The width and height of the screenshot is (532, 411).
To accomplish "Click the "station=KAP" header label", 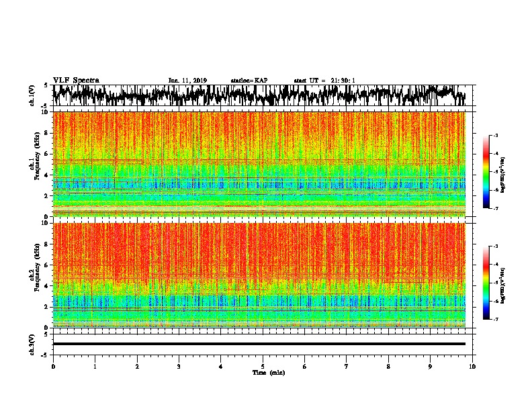I will pos(249,81).
